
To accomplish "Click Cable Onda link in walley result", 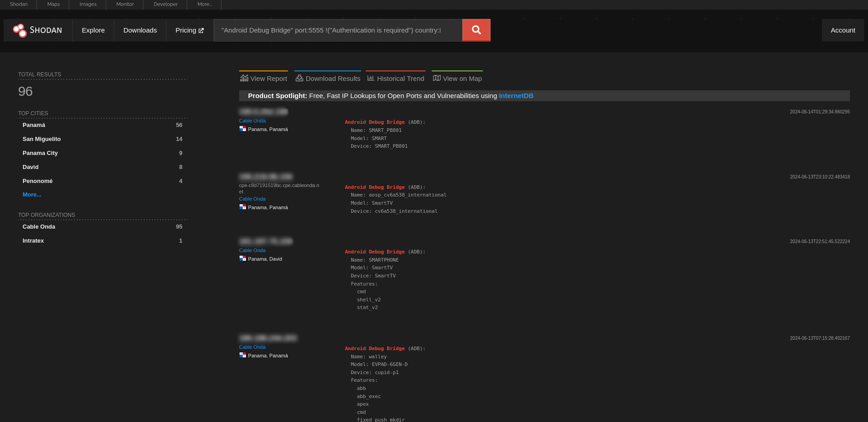I will point(252,347).
